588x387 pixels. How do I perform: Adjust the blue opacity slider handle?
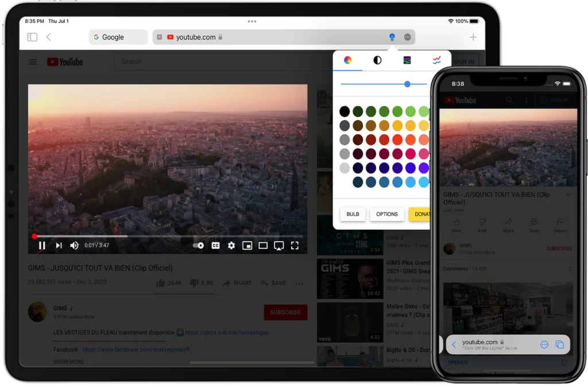pos(407,84)
